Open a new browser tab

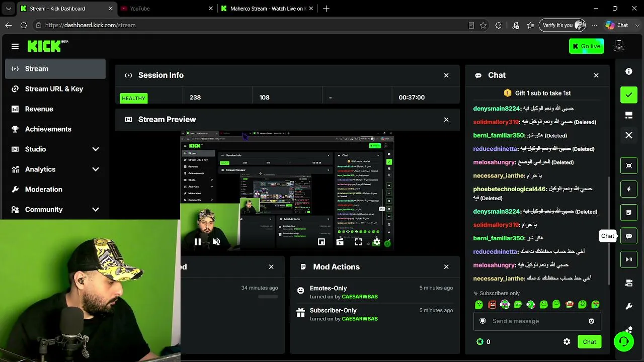[326, 9]
